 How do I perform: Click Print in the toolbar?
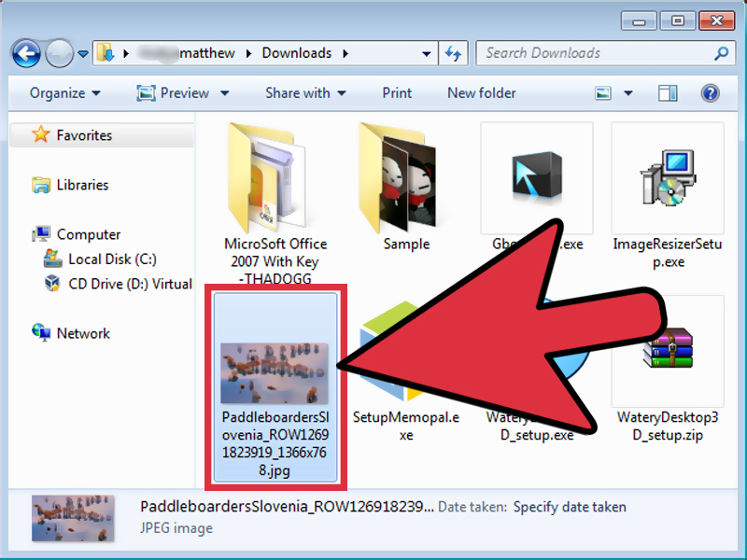click(x=397, y=92)
